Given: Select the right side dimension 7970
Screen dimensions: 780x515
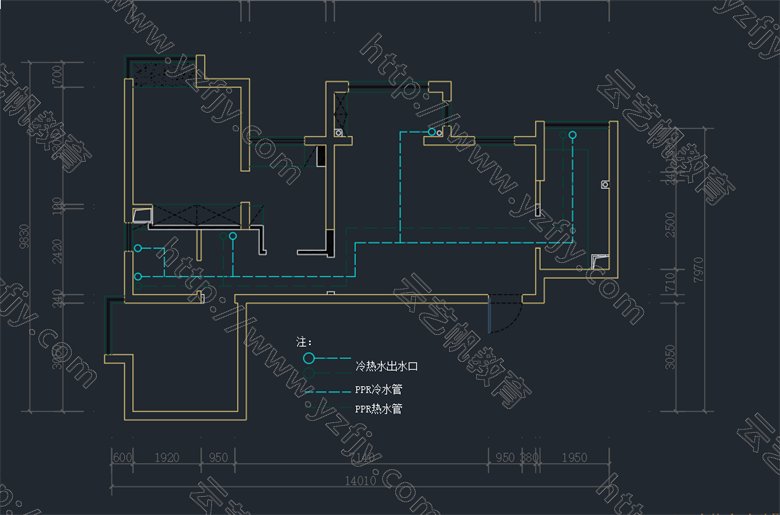Looking at the screenshot, I should click(x=698, y=269).
